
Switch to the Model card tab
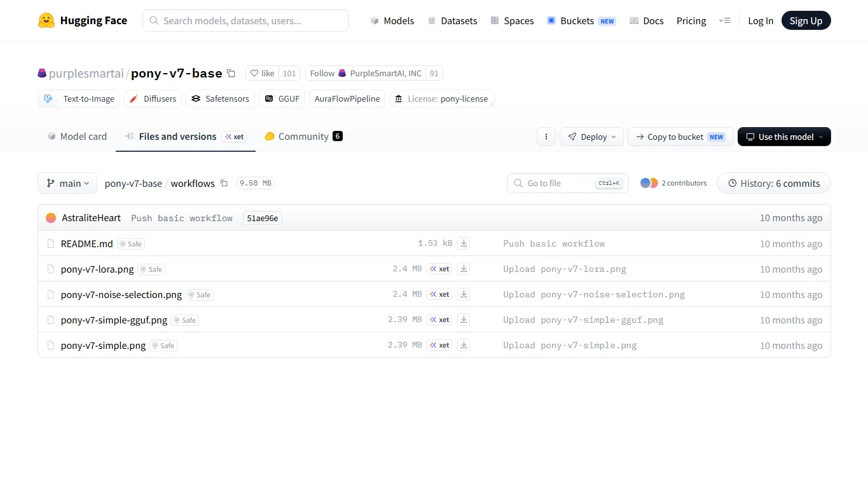(x=77, y=137)
